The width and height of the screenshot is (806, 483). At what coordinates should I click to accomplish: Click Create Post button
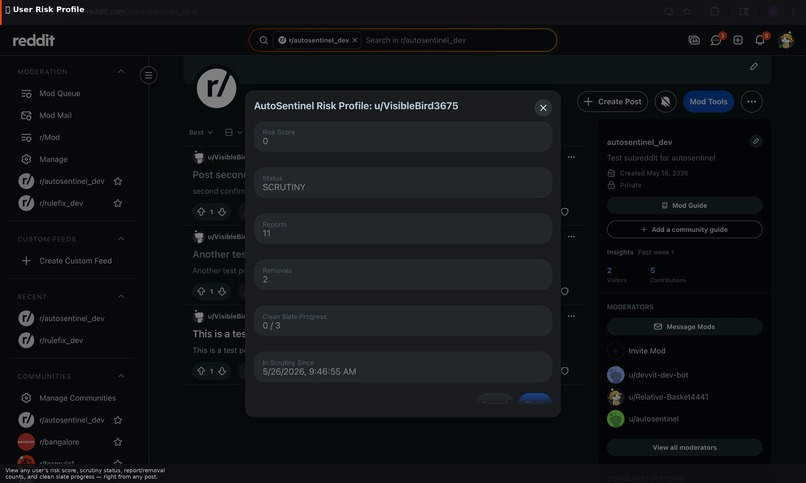612,102
